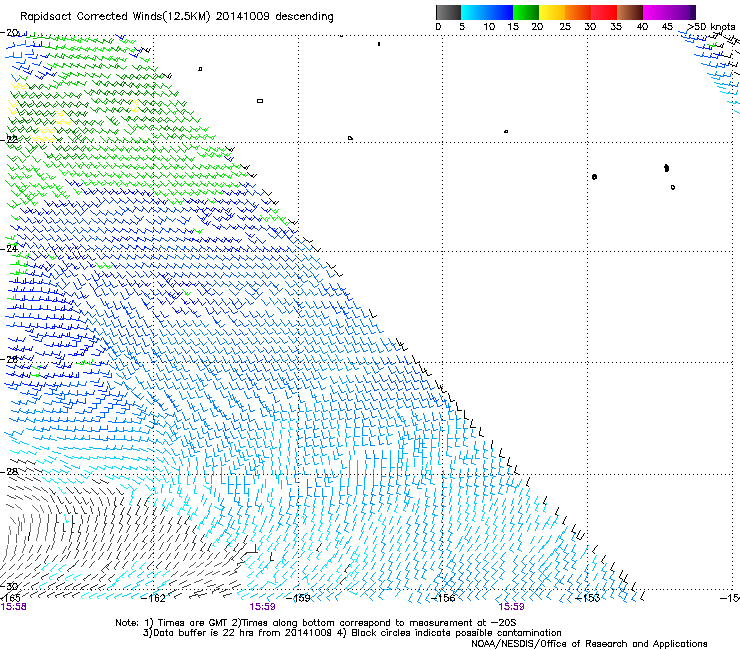
Task: Click the cyan 5-10 knots legend segment
Action: pos(474,12)
